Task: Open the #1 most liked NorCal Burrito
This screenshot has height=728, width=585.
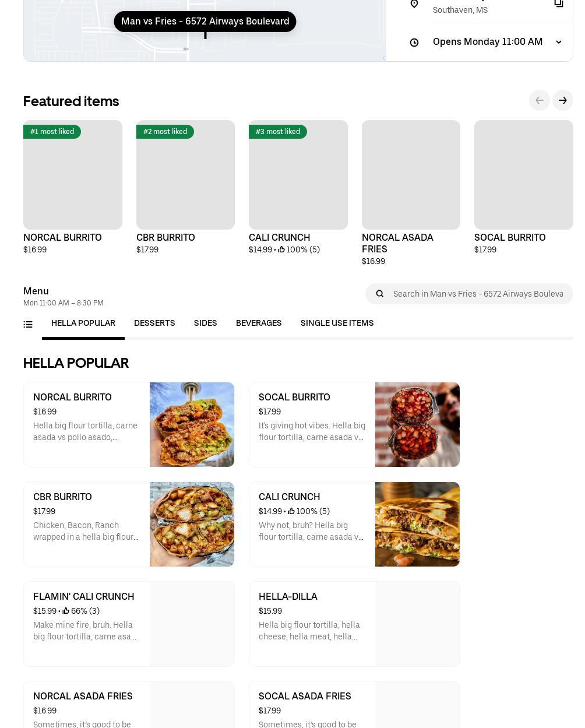Action: (73, 175)
